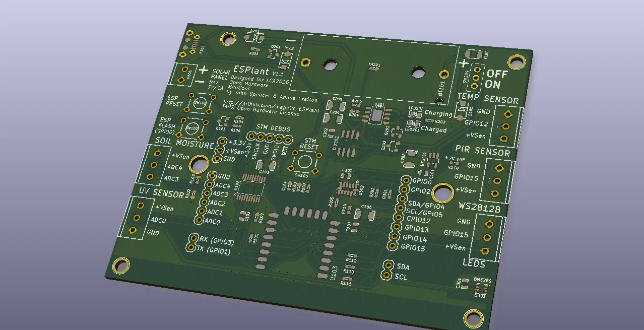This screenshot has height=330, width=644.
Task: Click the R111 resistor label
Action: pyautogui.click(x=346, y=284)
